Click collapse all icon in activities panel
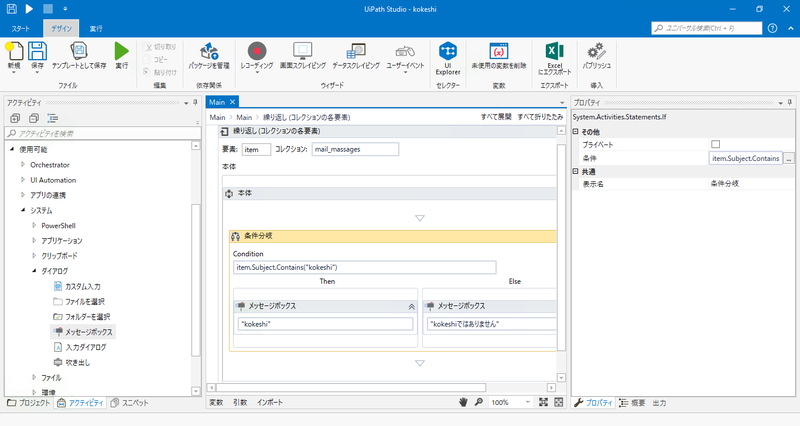 34,118
